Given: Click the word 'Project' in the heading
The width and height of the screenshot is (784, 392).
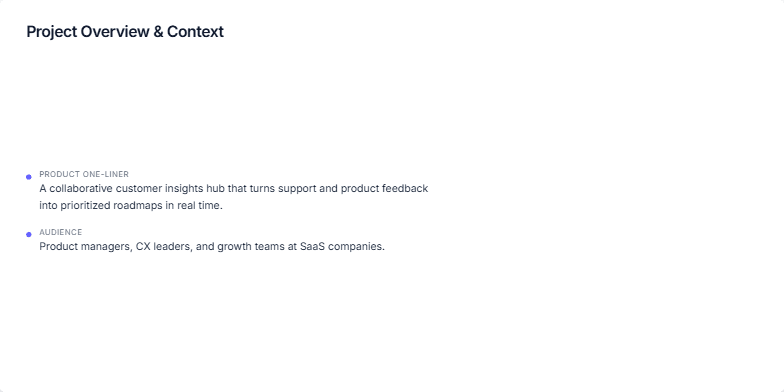Looking at the screenshot, I should click(52, 32).
